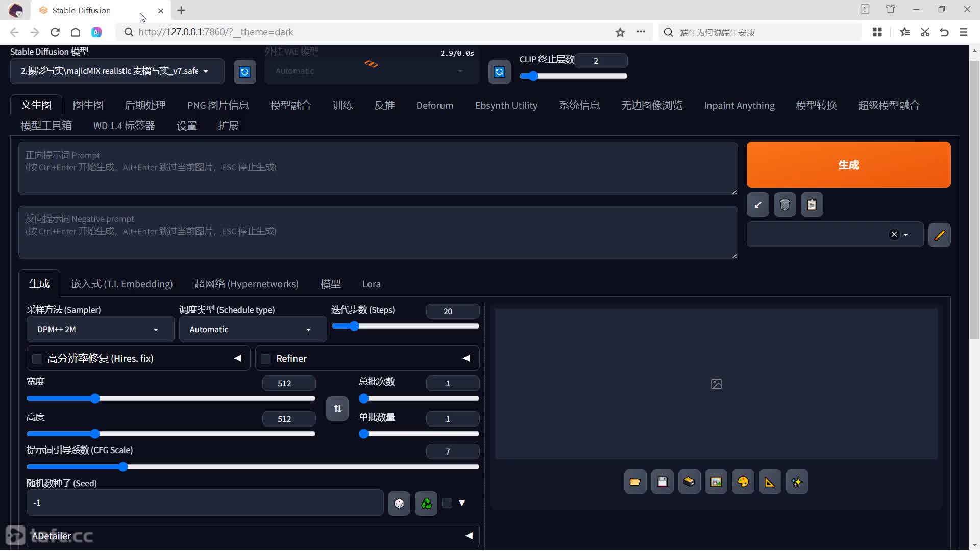This screenshot has width=980, height=551.
Task: Switch to the Deforum tab
Action: [435, 105]
